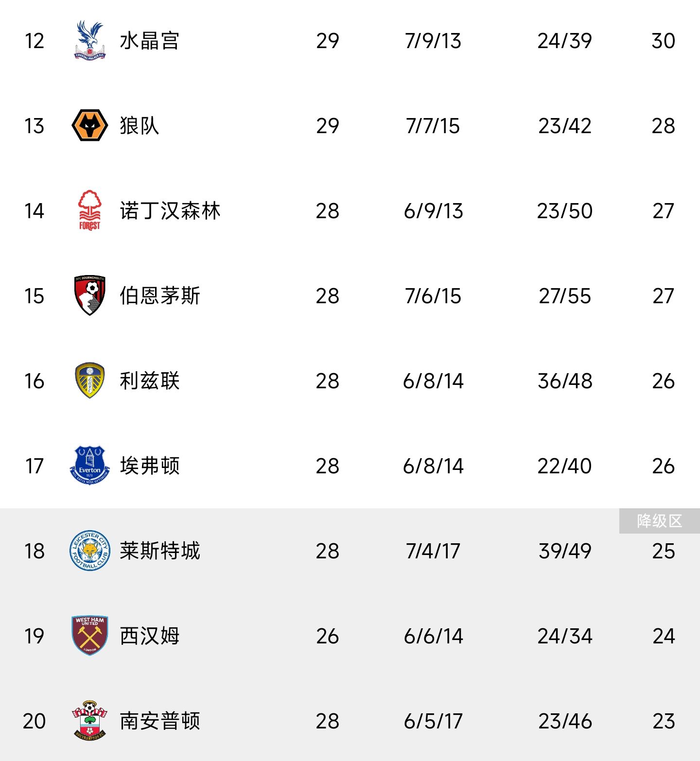Viewport: 700px width, 761px height.
Task: Tap the Leeds United crest
Action: pos(89,380)
